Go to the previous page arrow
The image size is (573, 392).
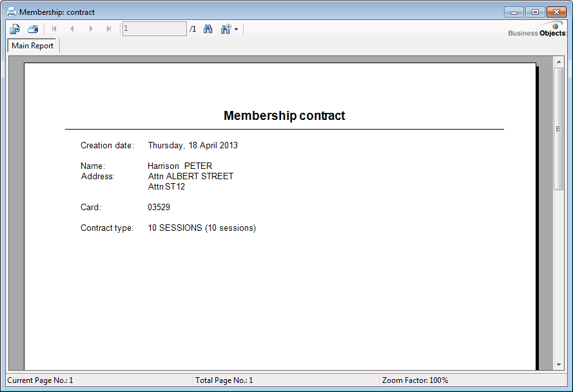point(72,29)
